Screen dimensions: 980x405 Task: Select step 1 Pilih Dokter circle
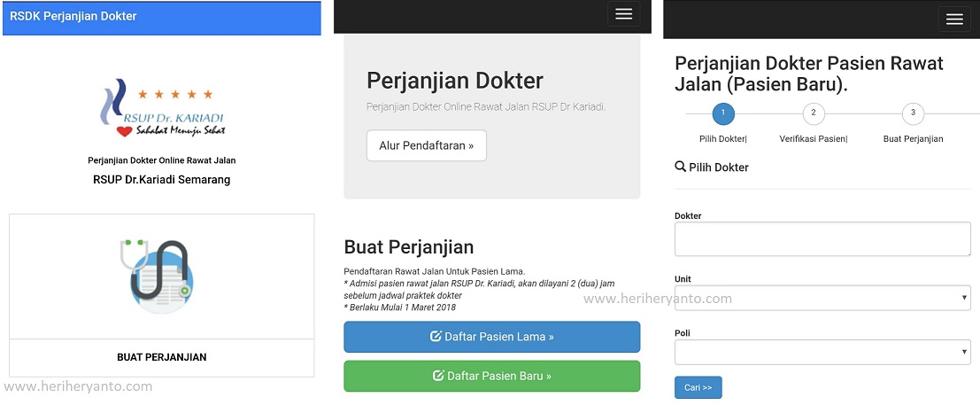723,114
